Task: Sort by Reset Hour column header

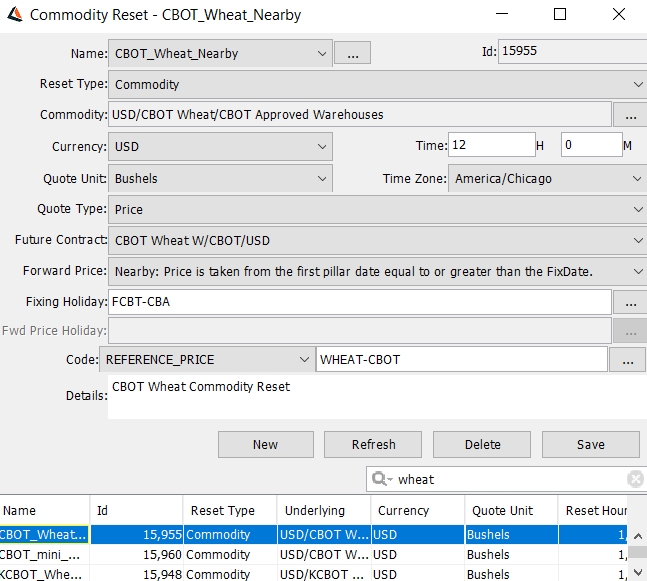Action: click(x=593, y=510)
